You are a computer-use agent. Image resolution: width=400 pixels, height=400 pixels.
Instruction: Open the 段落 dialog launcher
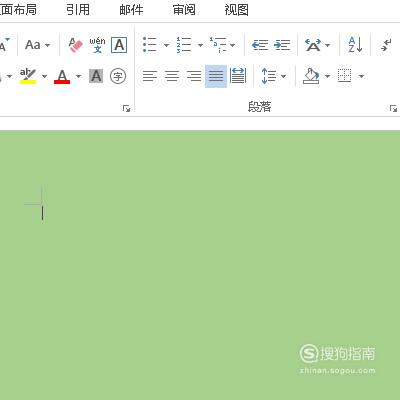click(x=393, y=108)
